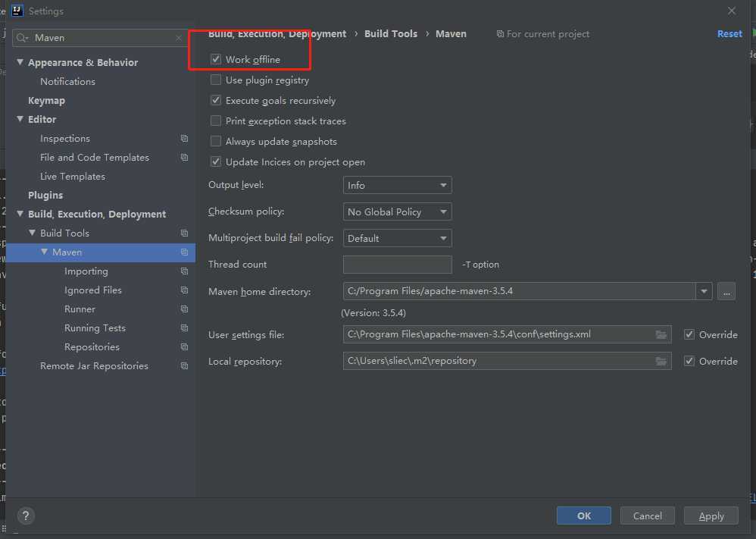Open Remote Jar Repositories page
This screenshot has height=539, width=756.
click(x=94, y=365)
